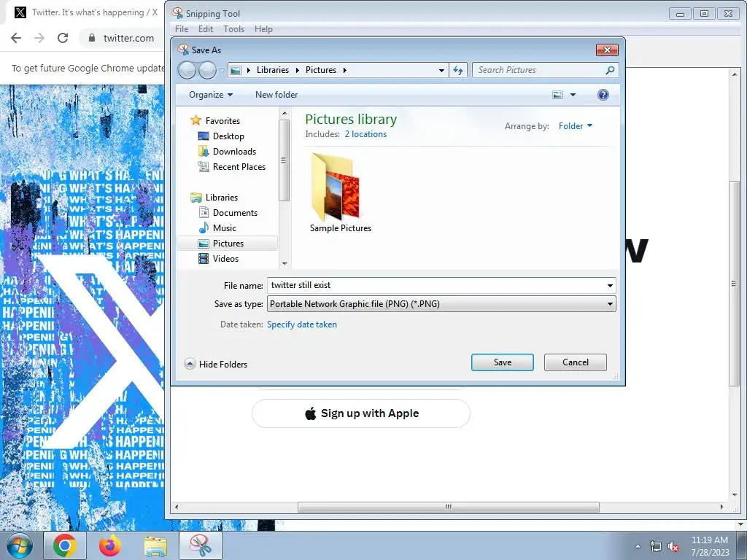Open Help via the blue question mark icon

pos(603,95)
